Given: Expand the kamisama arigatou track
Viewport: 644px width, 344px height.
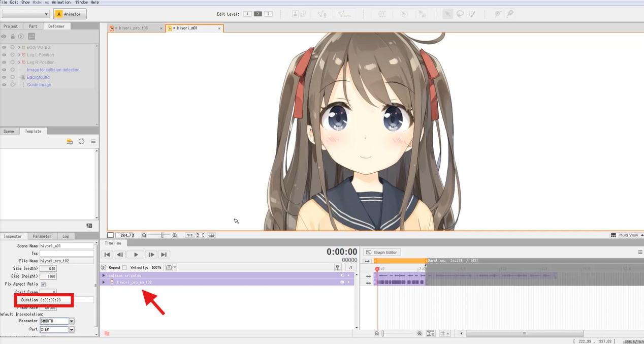Looking at the screenshot, I should click(x=104, y=275).
